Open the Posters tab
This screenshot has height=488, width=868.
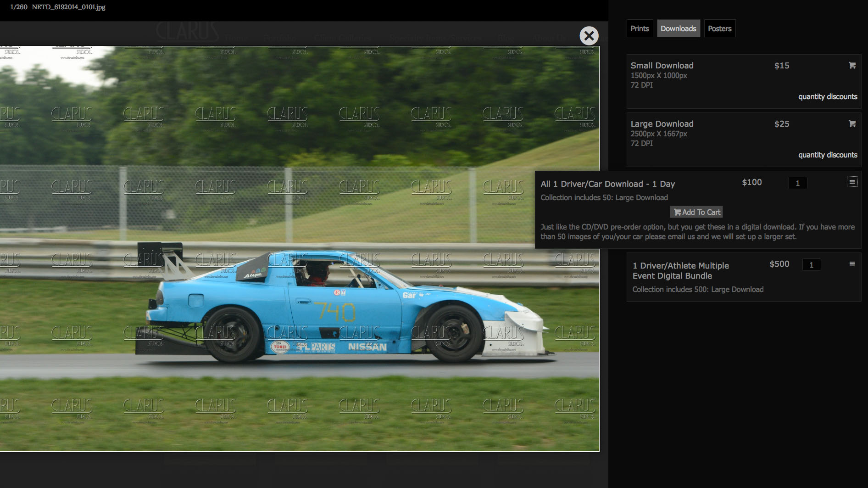pos(719,28)
